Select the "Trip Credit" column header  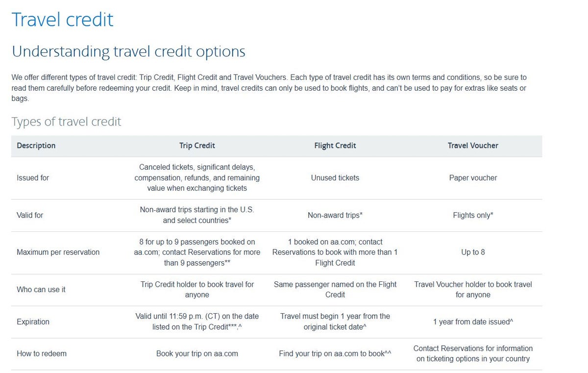[197, 146]
